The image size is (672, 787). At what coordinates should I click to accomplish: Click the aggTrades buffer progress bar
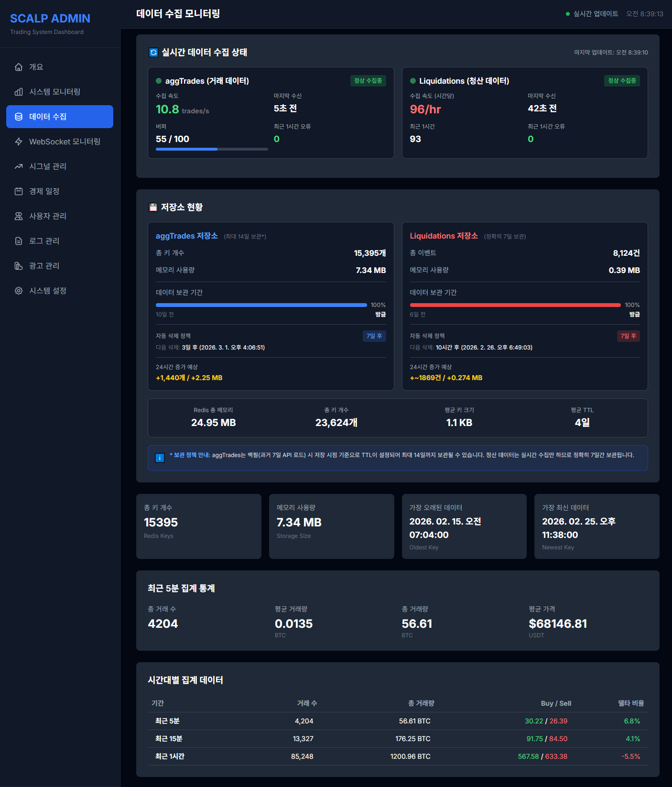click(x=212, y=149)
